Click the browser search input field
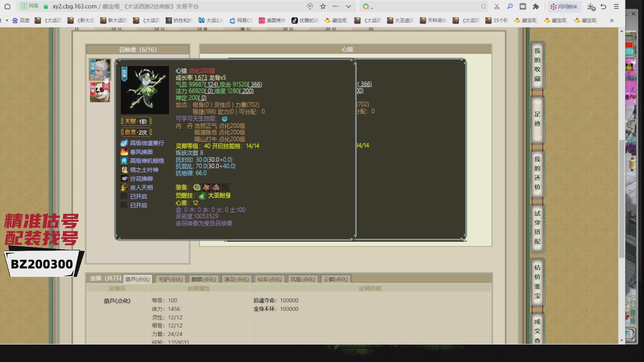 point(426,6)
